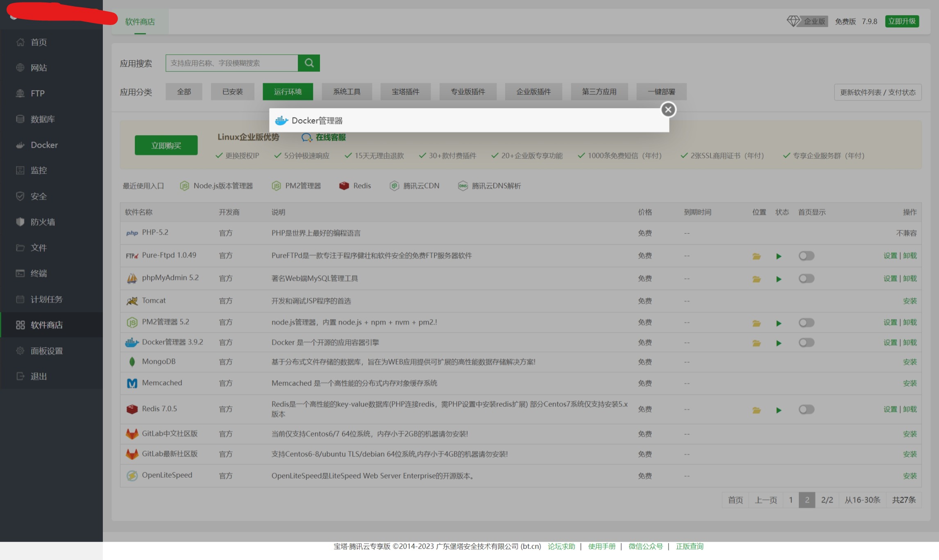Click 安装 for Memcached

(910, 383)
